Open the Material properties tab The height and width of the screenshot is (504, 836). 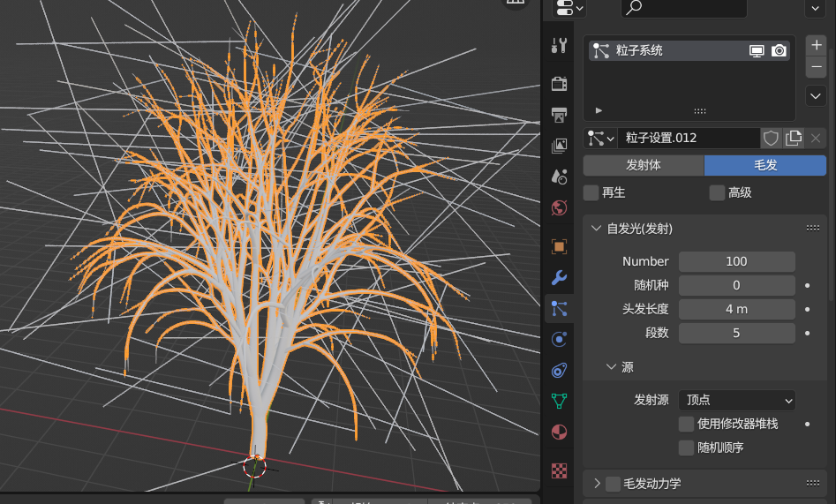click(x=559, y=432)
